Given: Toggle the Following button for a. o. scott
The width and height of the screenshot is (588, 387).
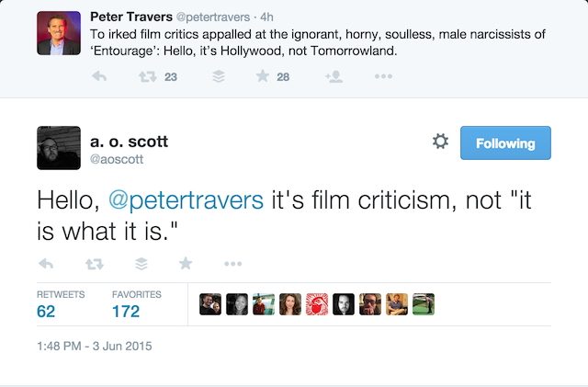Looking at the screenshot, I should (505, 143).
